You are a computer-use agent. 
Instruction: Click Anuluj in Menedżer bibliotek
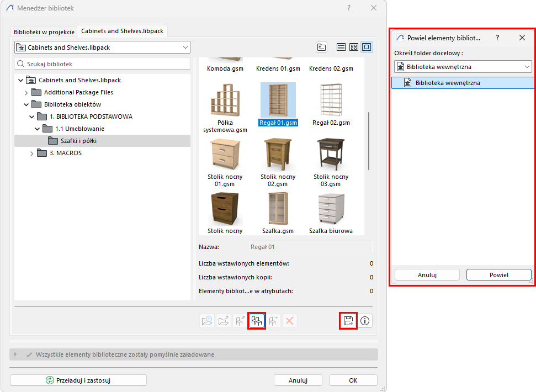coord(298,380)
